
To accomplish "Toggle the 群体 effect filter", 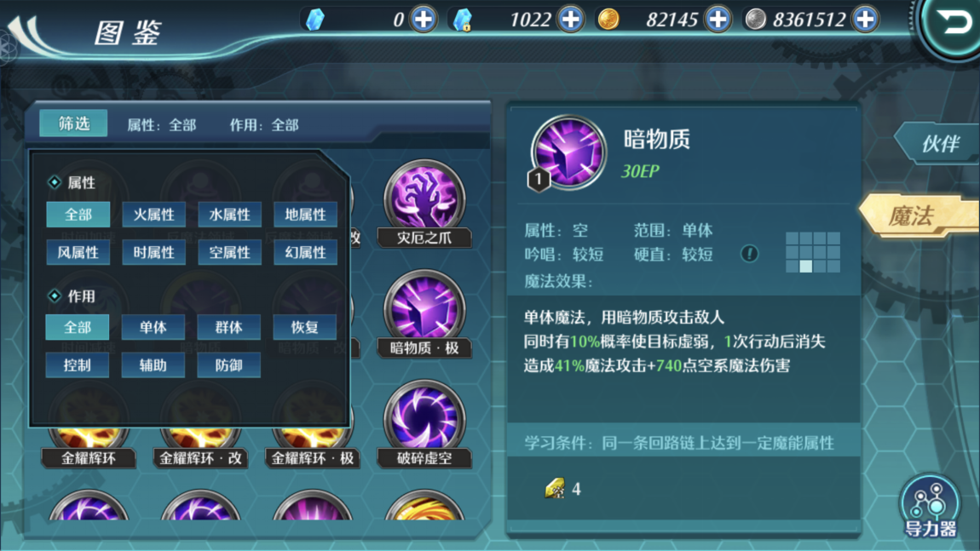I will click(228, 327).
